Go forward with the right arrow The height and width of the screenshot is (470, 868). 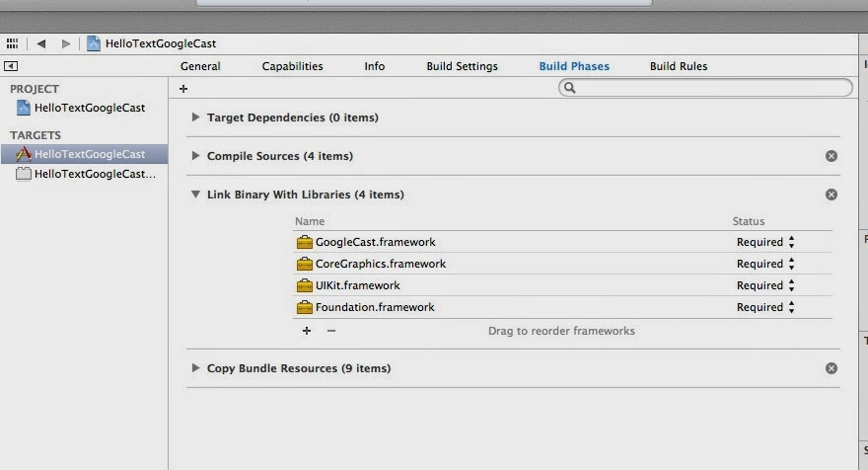pos(66,43)
